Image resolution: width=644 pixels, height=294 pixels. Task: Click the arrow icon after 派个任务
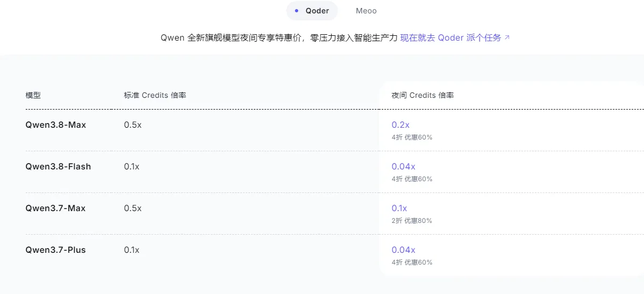pos(507,38)
